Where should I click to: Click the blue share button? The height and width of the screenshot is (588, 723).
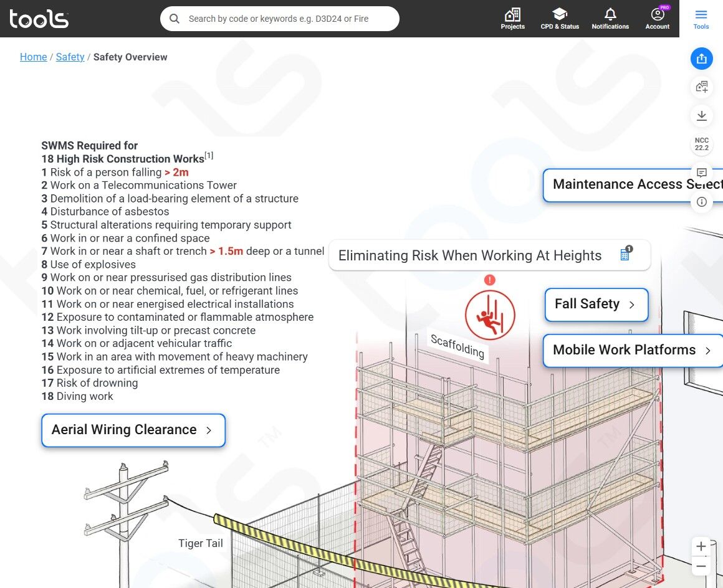(x=701, y=59)
